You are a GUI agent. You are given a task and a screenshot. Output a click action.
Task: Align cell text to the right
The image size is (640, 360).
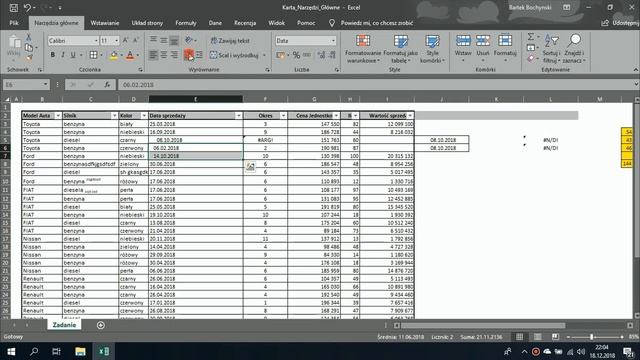tap(174, 55)
